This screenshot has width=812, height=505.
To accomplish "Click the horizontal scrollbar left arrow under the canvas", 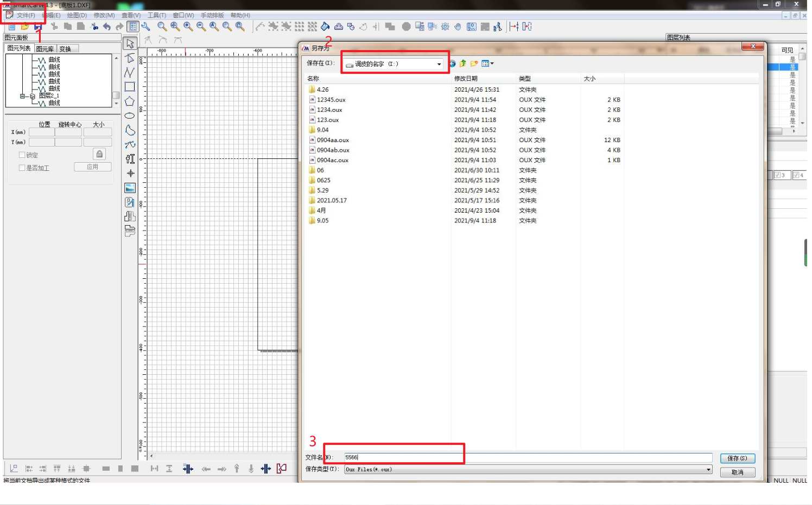I will click(151, 456).
